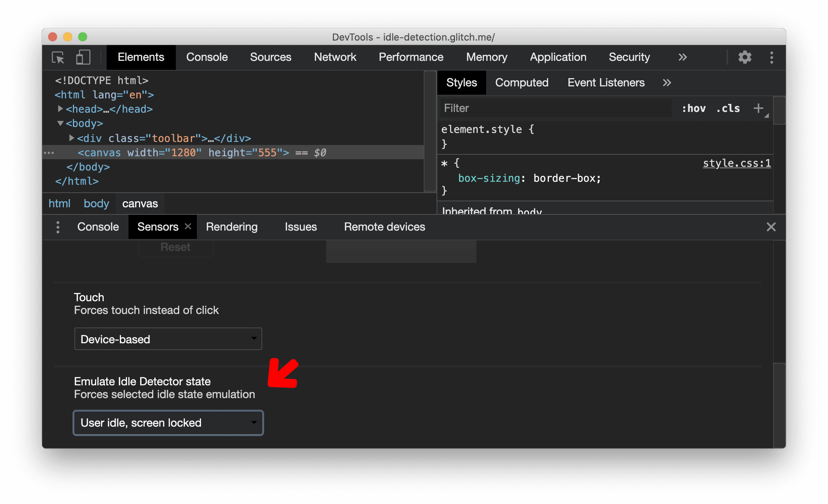Open the Sensors tab
Viewport: 828px width, 504px height.
(157, 226)
